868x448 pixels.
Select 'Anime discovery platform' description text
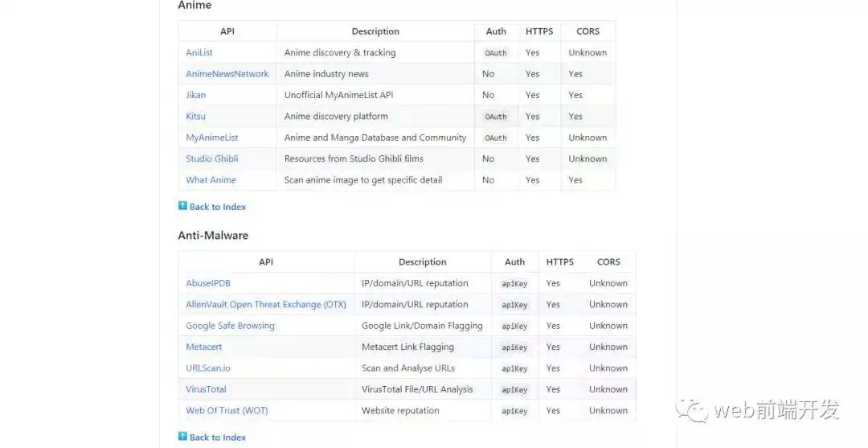pyautogui.click(x=336, y=117)
